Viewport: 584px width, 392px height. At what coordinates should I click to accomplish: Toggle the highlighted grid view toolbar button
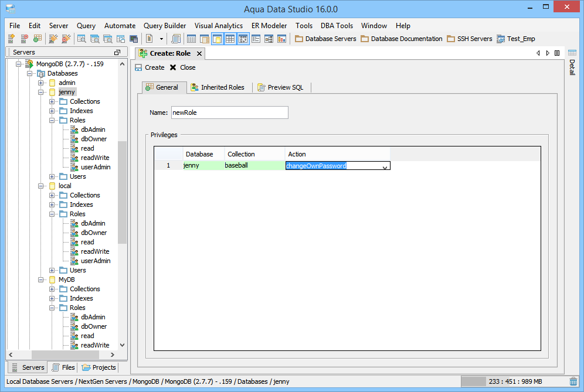click(x=230, y=38)
